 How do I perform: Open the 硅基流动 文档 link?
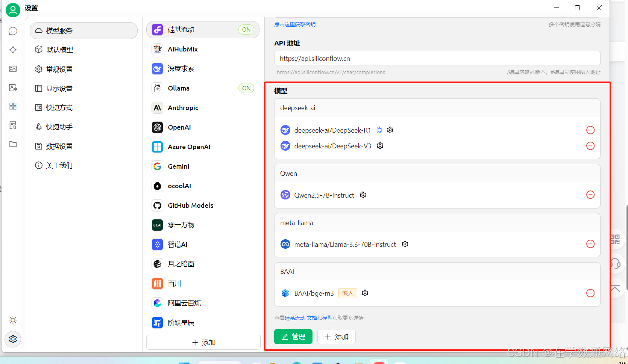tap(301, 318)
